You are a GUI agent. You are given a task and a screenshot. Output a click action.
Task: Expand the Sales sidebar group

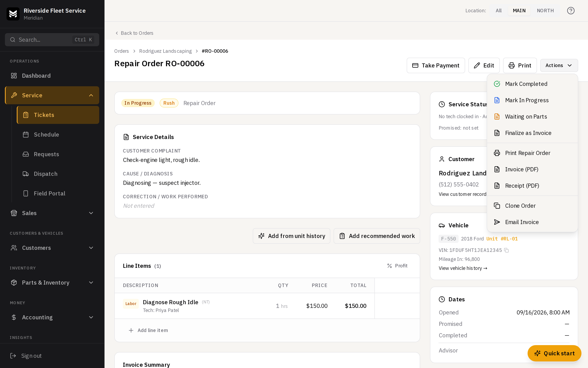click(52, 213)
